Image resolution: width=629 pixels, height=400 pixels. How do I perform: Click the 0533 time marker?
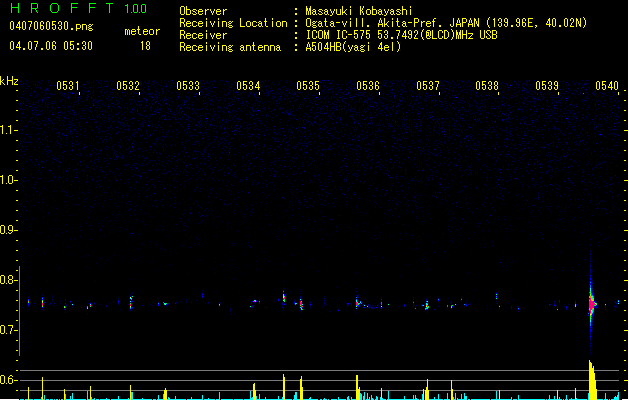point(188,86)
